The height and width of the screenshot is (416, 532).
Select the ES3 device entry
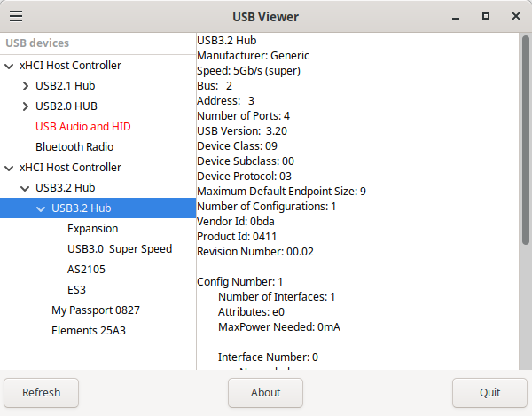point(76,290)
